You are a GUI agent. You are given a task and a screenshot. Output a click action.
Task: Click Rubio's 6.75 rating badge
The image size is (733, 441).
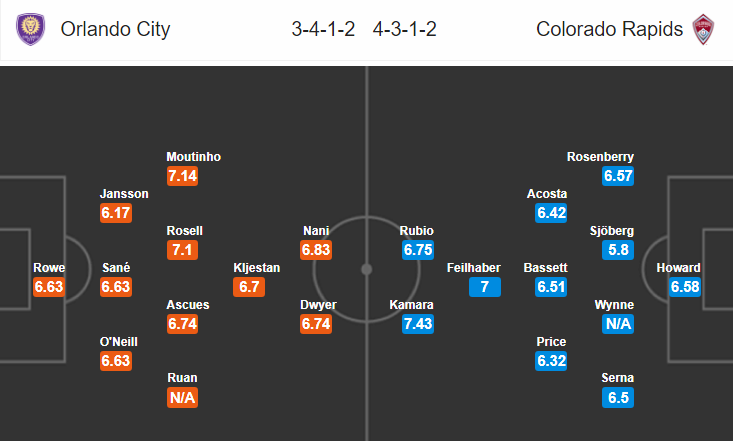click(x=418, y=250)
